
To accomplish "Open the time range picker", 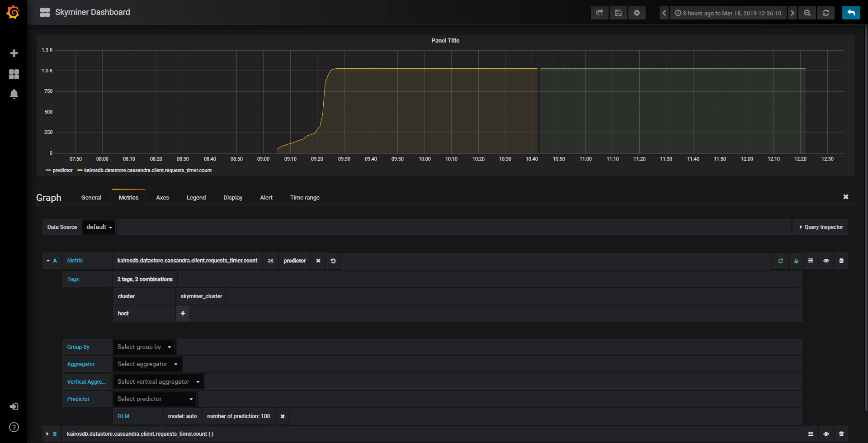I will 728,13.
